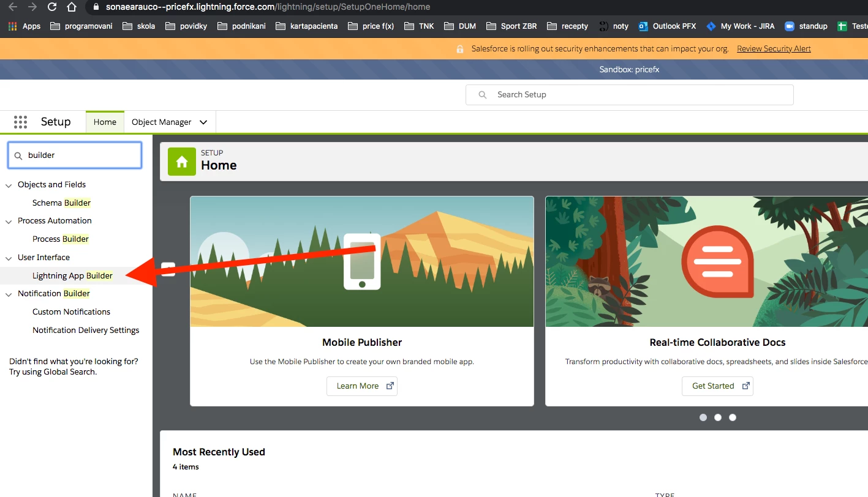
Task: Click the green Setup Home house icon
Action: 181,161
